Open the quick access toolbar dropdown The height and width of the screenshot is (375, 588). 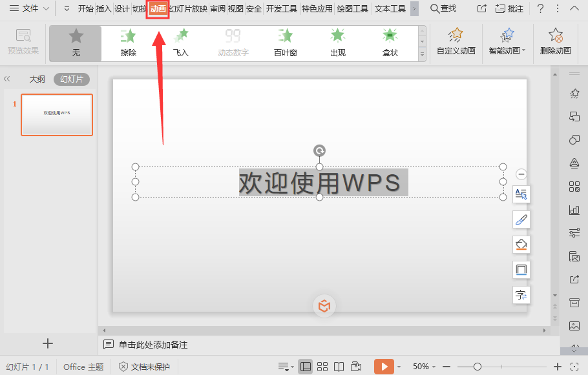tap(67, 8)
